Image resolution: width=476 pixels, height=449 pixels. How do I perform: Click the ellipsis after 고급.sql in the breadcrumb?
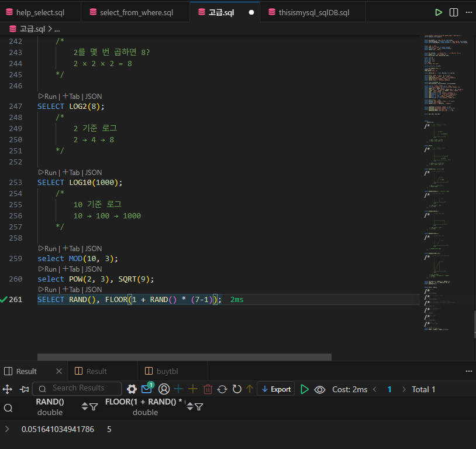[x=57, y=29]
